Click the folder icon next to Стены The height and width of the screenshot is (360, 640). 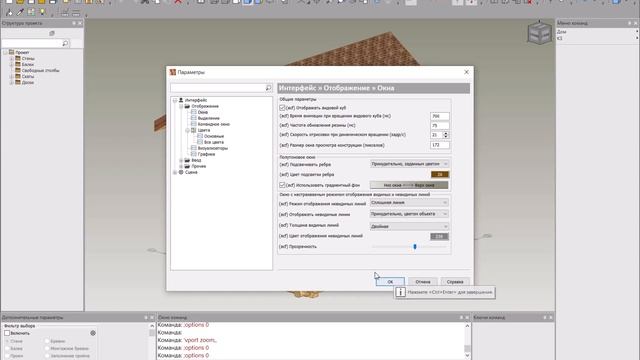[x=18, y=58]
